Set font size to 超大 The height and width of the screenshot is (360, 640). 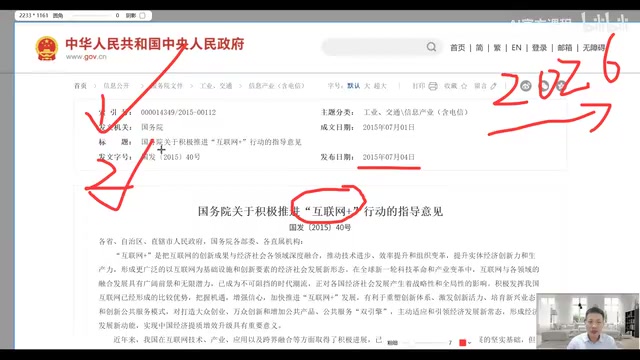click(x=380, y=86)
